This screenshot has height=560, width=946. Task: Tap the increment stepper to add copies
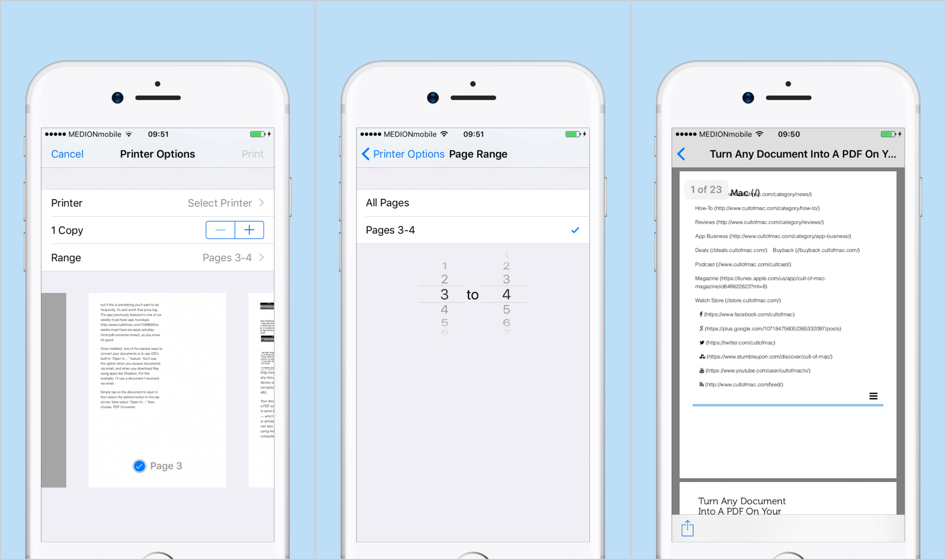(x=250, y=230)
